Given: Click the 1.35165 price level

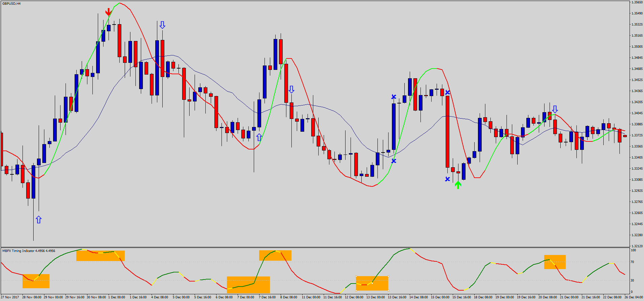Looking at the screenshot, I should [637, 36].
